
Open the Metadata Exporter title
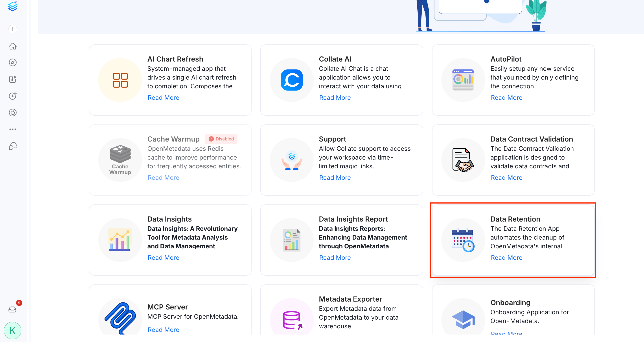pyautogui.click(x=350, y=299)
